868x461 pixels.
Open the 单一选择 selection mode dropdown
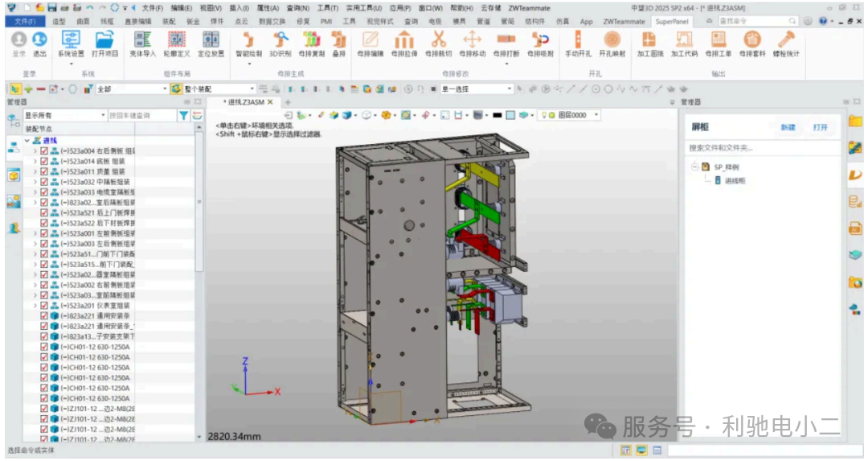coord(476,88)
